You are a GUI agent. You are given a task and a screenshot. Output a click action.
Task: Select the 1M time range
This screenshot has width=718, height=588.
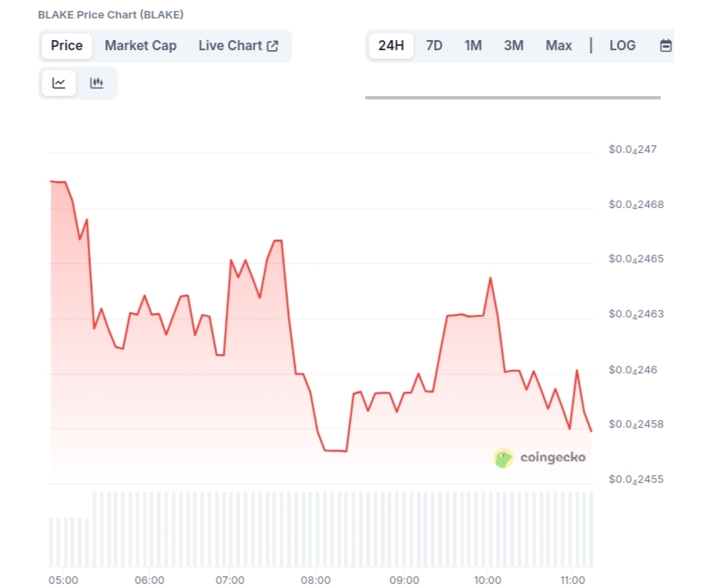pos(473,45)
